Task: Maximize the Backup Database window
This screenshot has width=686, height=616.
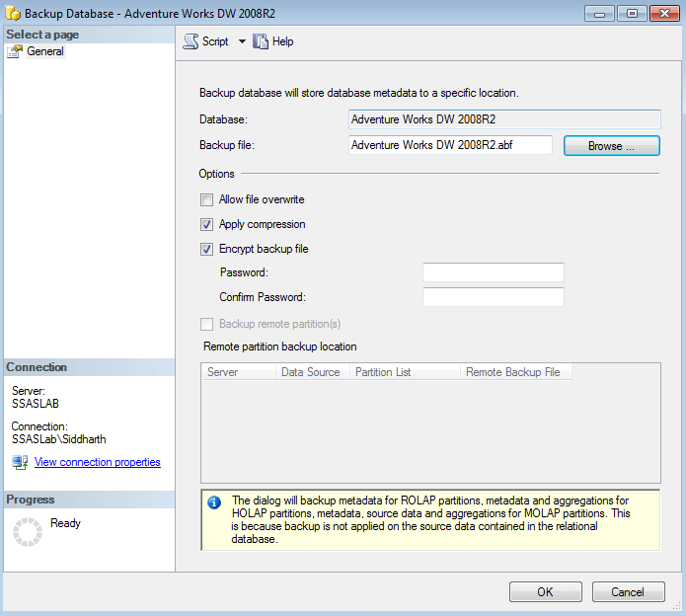Action: 632,14
